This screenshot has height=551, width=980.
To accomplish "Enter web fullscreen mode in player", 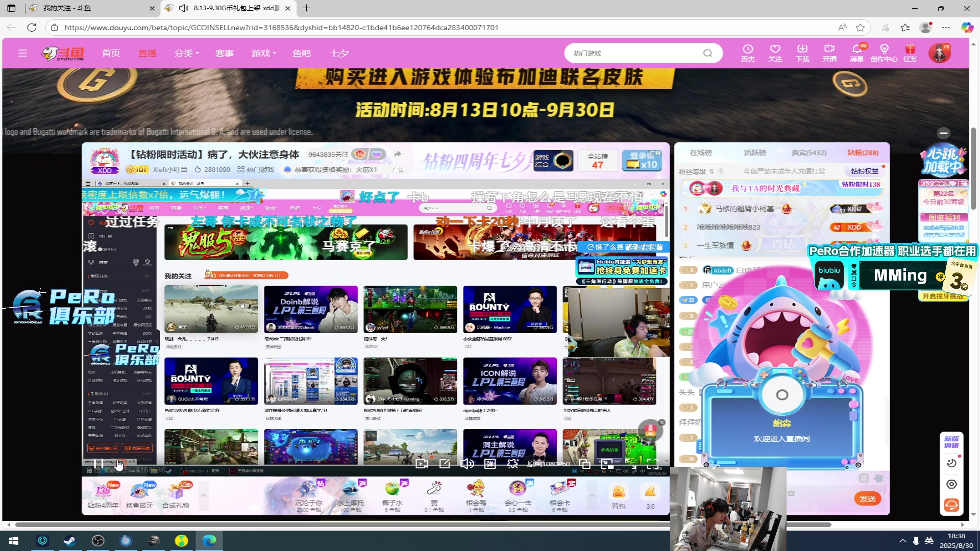I will coord(630,464).
